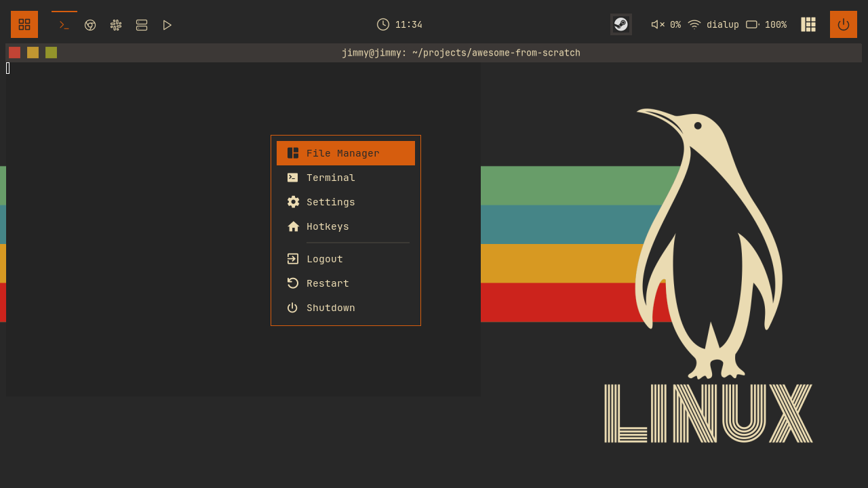Open the orange app launcher grid icon
The height and width of the screenshot is (488, 868).
[x=24, y=24]
